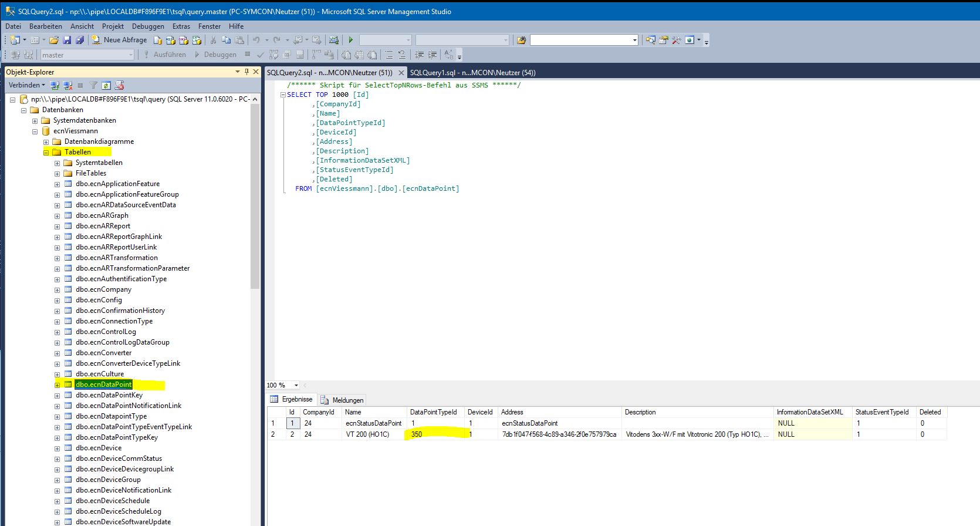Click the Cut scissors icon
The width and height of the screenshot is (980, 526).
pyautogui.click(x=214, y=40)
